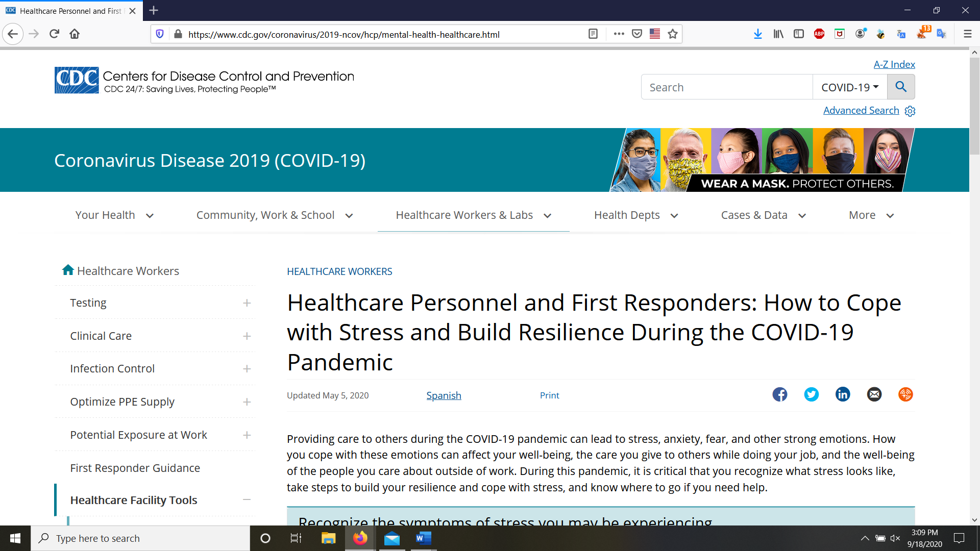Screen dimensions: 980x551
Task: Open Firefox reader view icon
Action: click(593, 34)
